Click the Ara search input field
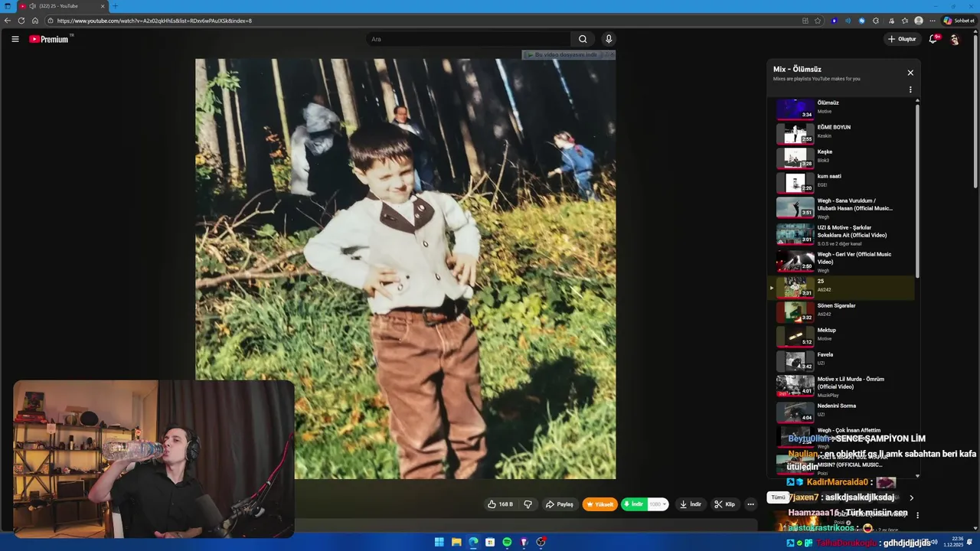This screenshot has width=980, height=551. click(x=468, y=39)
